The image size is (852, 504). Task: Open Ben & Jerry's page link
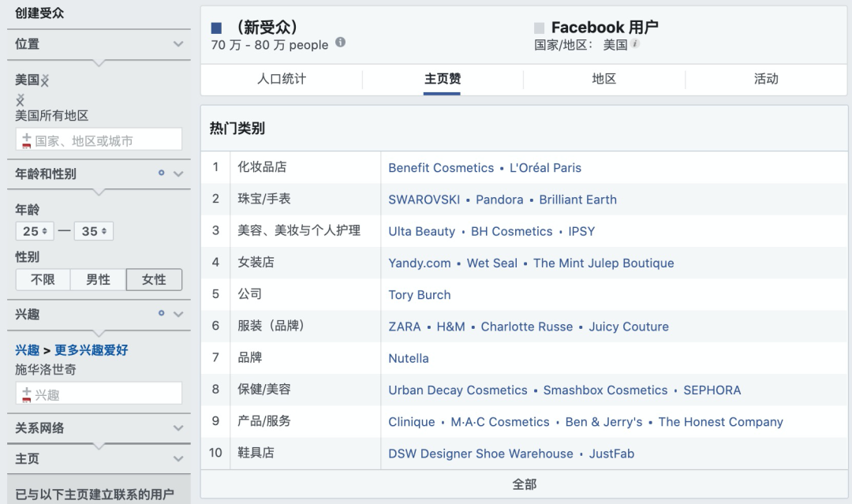click(x=603, y=422)
